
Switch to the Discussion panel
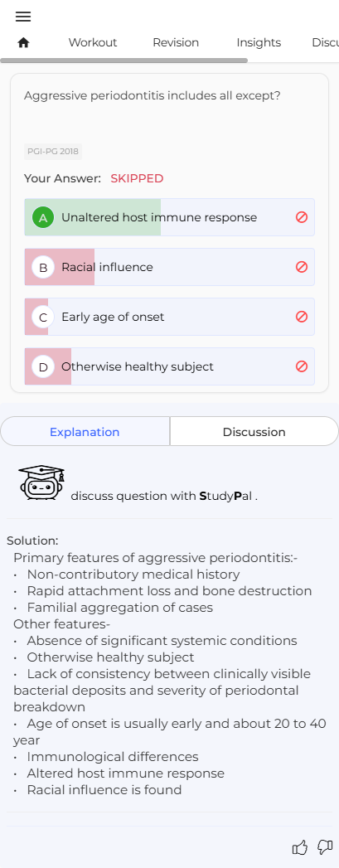(254, 432)
